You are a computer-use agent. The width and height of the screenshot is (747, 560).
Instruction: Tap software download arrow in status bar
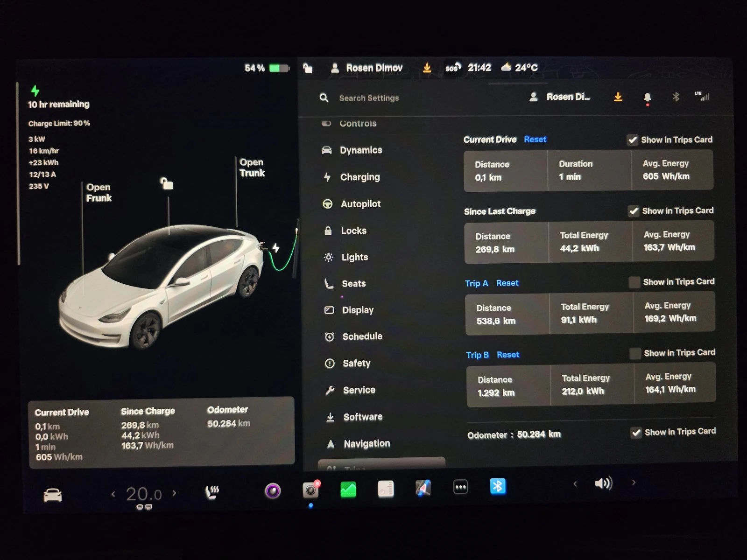click(427, 68)
